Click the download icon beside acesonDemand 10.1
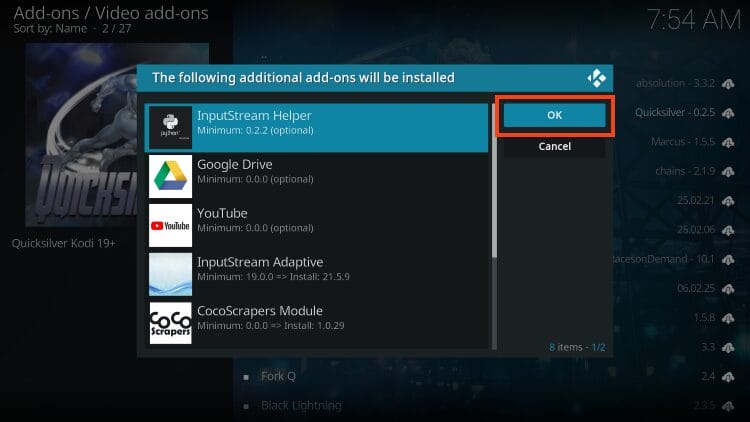This screenshot has height=422, width=750. pos(728,260)
